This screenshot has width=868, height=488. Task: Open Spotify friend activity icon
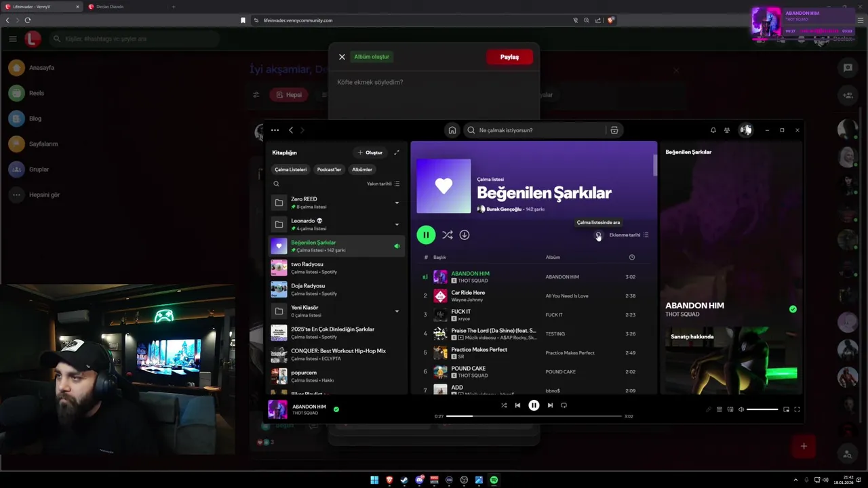click(727, 130)
